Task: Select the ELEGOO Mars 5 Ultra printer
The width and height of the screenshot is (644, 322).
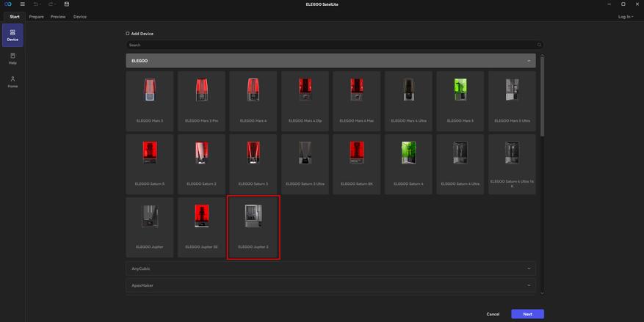Action: (512, 101)
